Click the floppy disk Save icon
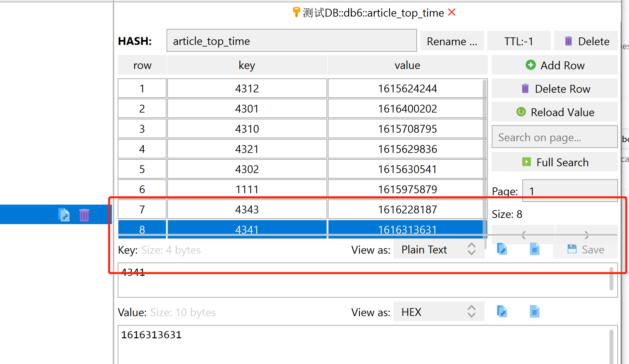Image resolution: width=629 pixels, height=364 pixels. pyautogui.click(x=572, y=249)
